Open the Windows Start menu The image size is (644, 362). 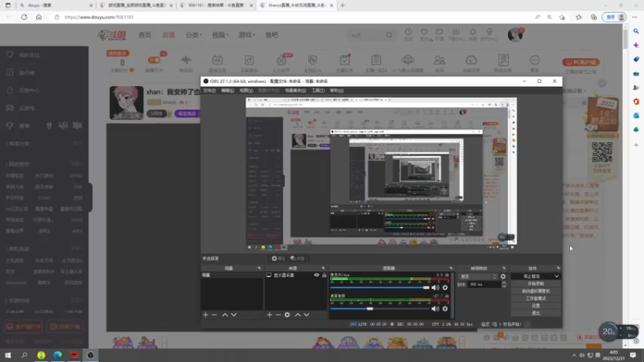click(8, 355)
